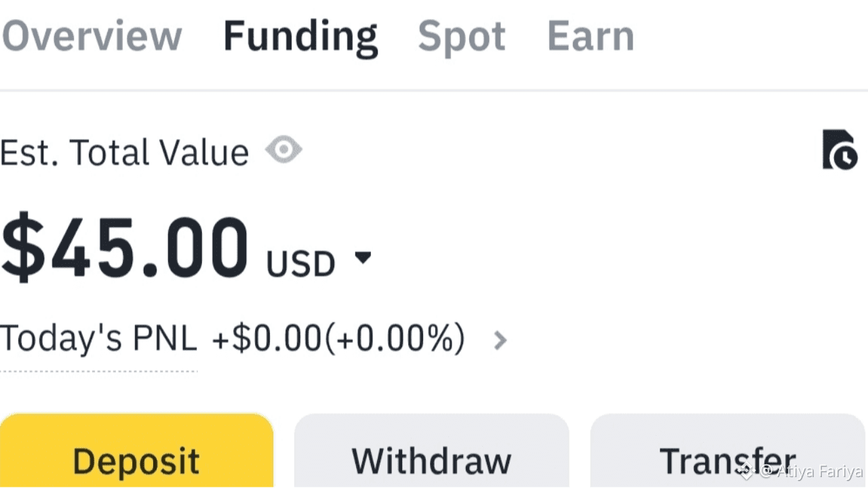Go to the Earn tab
This screenshot has width=868, height=488.
click(x=590, y=36)
